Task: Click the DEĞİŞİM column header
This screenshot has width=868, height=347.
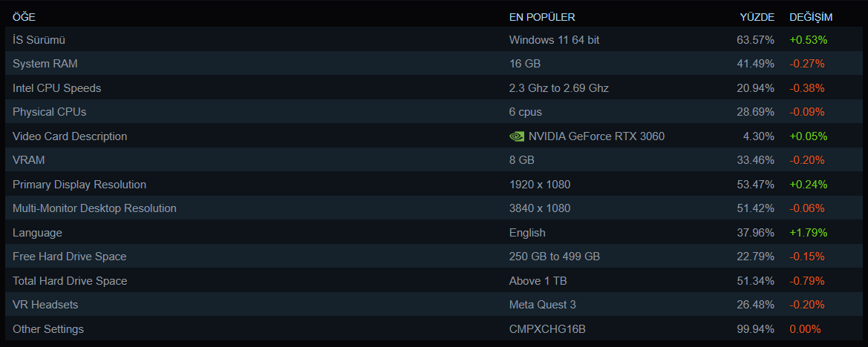Action: (811, 17)
